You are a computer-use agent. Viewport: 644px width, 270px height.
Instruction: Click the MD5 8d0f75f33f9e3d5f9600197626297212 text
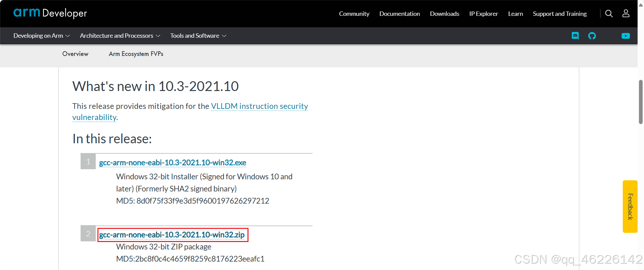coord(193,201)
